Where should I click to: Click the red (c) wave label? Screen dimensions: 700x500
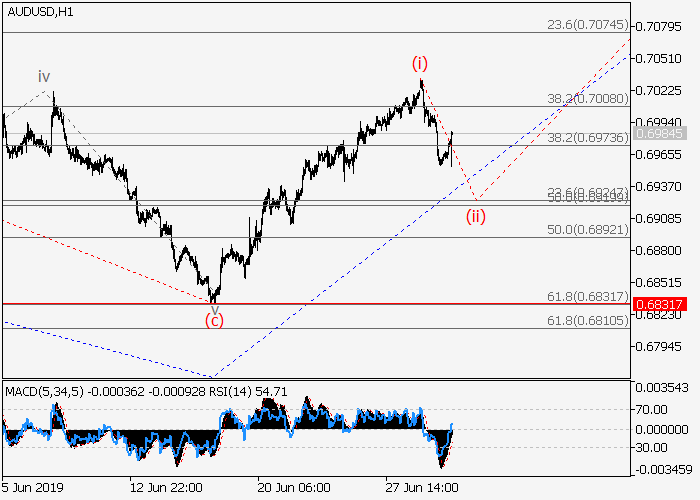point(214,320)
